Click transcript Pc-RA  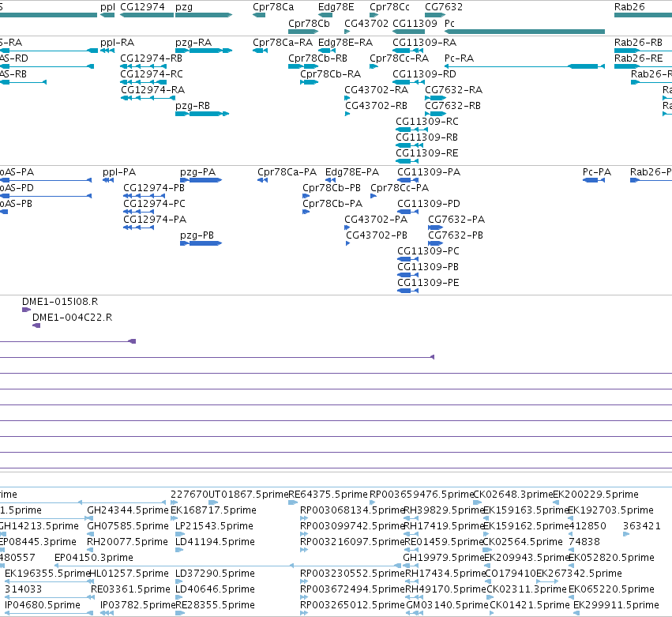click(x=524, y=66)
